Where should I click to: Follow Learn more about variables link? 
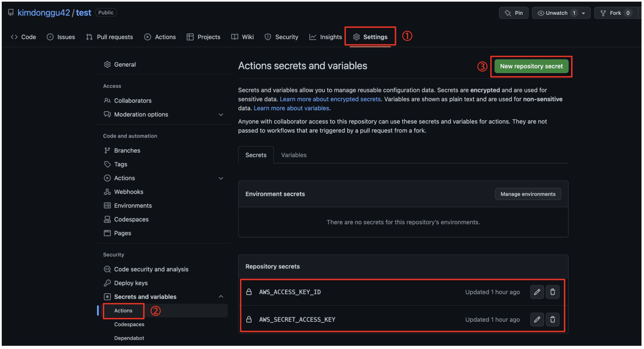(291, 108)
